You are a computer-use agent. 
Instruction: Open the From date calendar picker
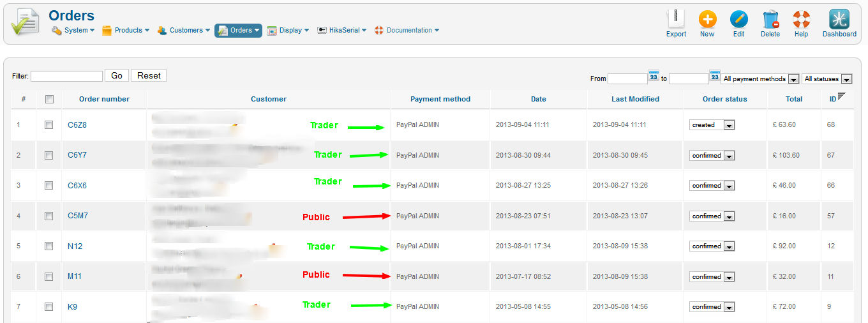coord(654,76)
